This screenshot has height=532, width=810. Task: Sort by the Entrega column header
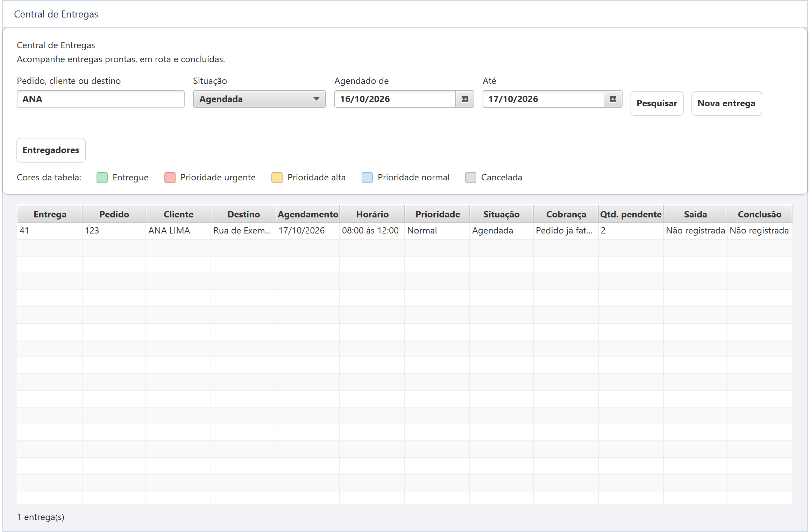pyautogui.click(x=50, y=214)
